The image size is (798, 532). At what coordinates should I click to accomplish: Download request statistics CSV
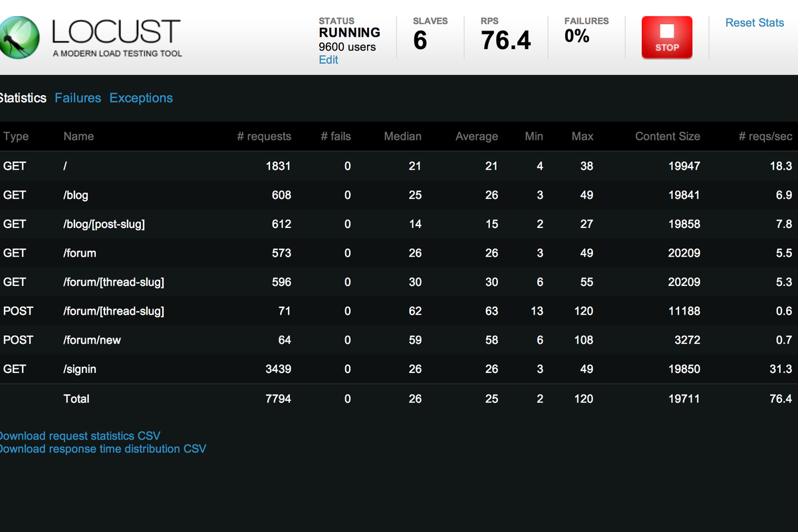point(79,436)
